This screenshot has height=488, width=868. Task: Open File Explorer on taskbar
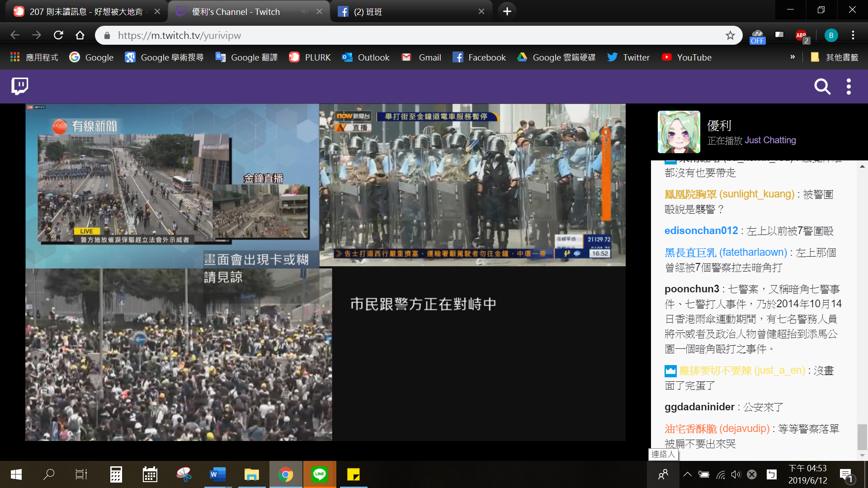tap(251, 474)
